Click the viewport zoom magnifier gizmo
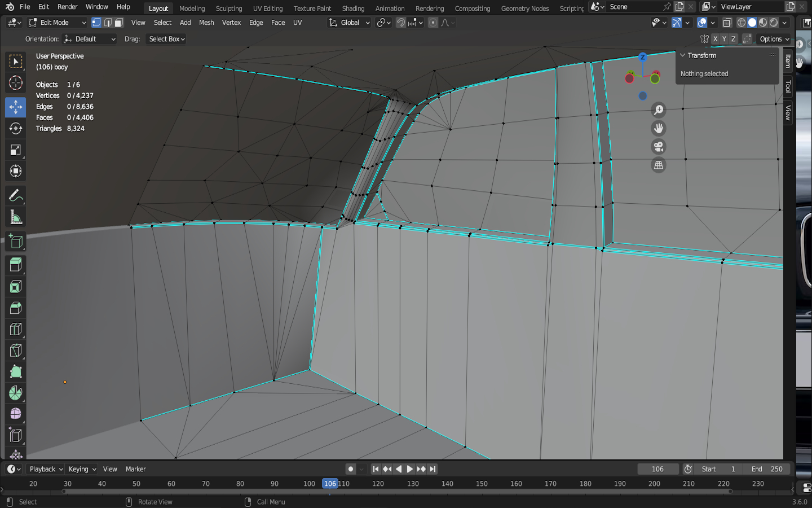The image size is (812, 508). [658, 110]
